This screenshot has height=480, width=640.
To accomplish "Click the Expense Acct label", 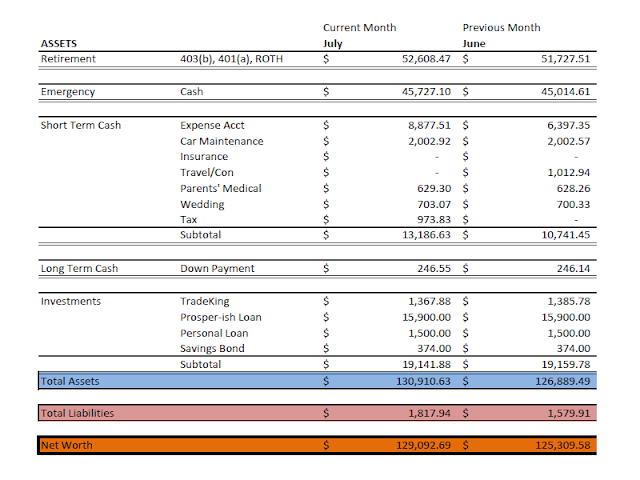I will (x=212, y=125).
